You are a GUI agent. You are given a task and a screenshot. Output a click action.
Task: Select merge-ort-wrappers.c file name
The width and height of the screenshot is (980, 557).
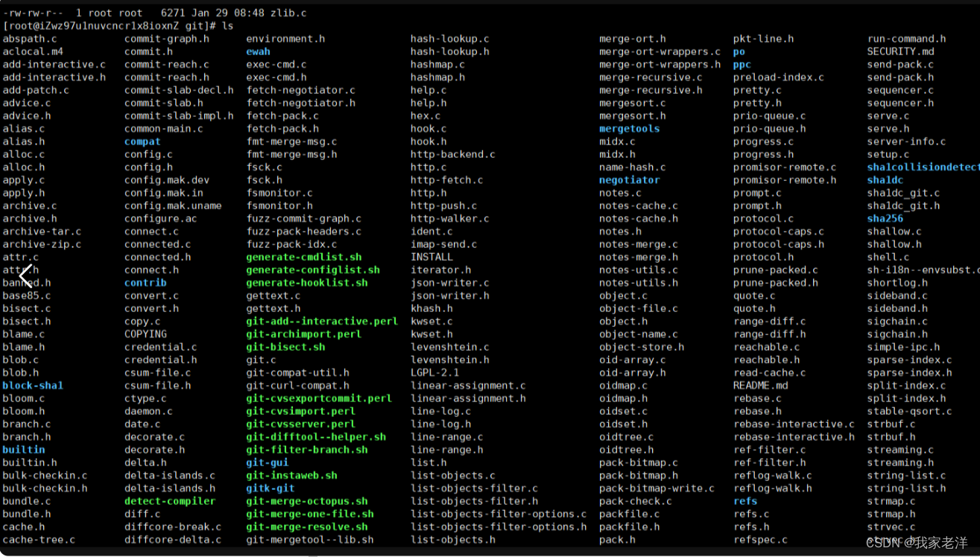point(660,51)
